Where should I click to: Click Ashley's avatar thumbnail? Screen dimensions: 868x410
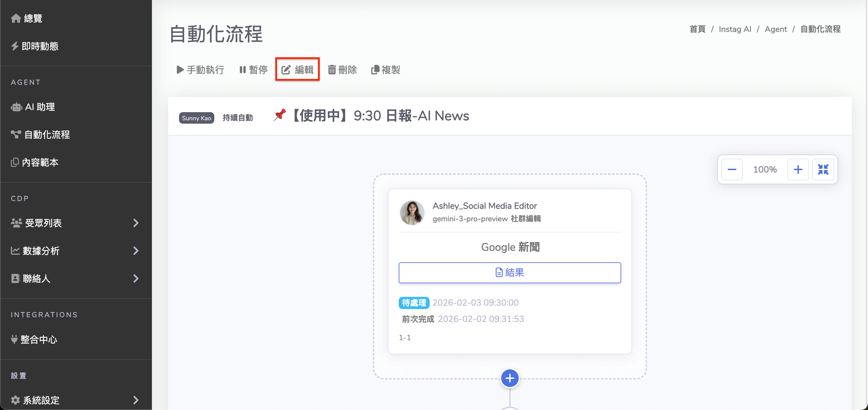coord(412,212)
